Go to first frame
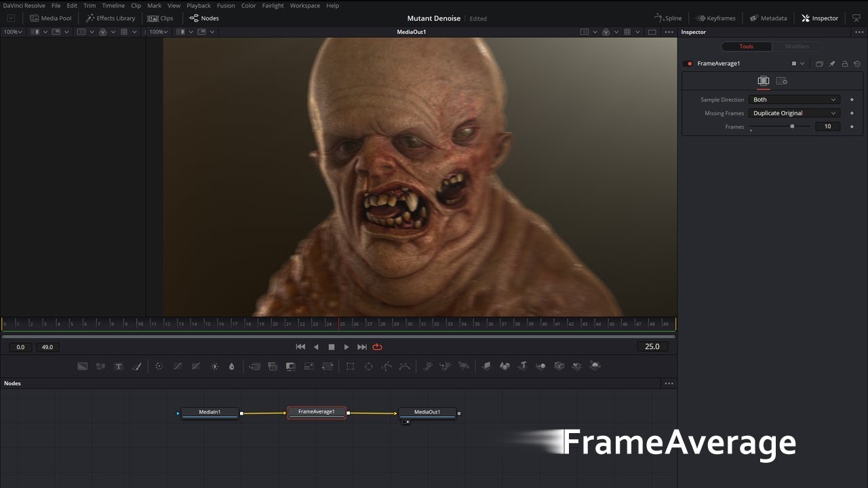The width and height of the screenshot is (868, 488). 300,347
